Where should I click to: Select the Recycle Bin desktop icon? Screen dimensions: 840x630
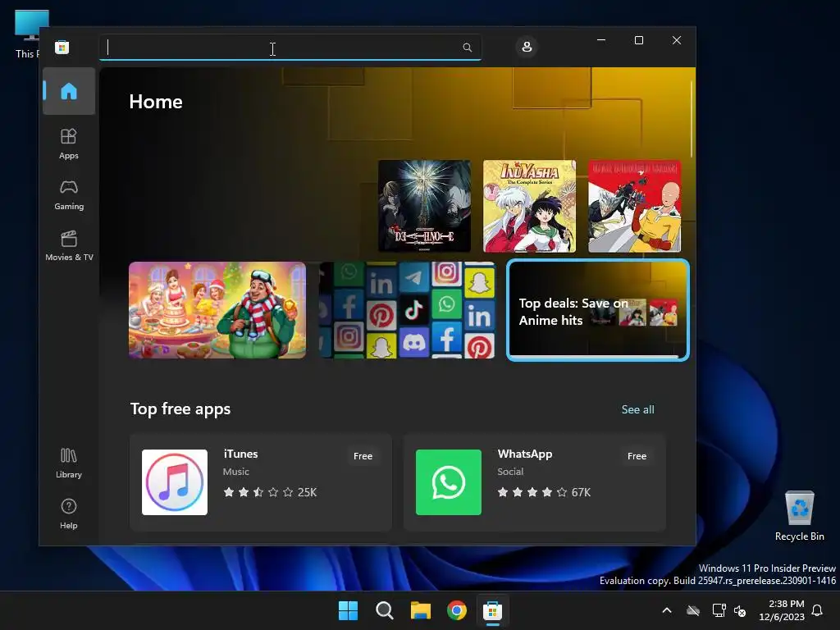[x=799, y=516]
